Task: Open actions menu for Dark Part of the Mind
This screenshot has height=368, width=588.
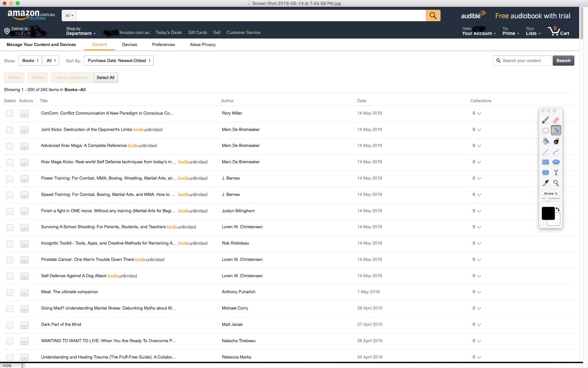Action: click(x=24, y=325)
